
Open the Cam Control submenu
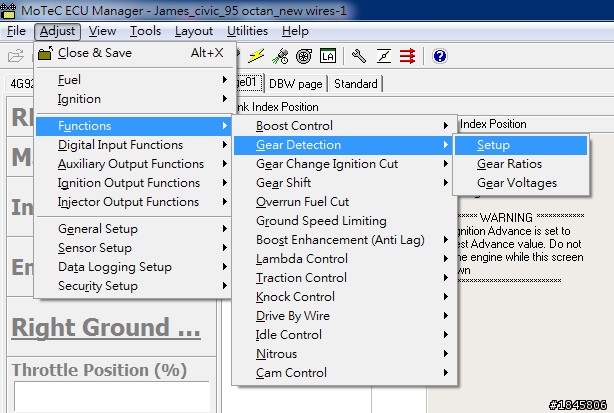point(343,373)
